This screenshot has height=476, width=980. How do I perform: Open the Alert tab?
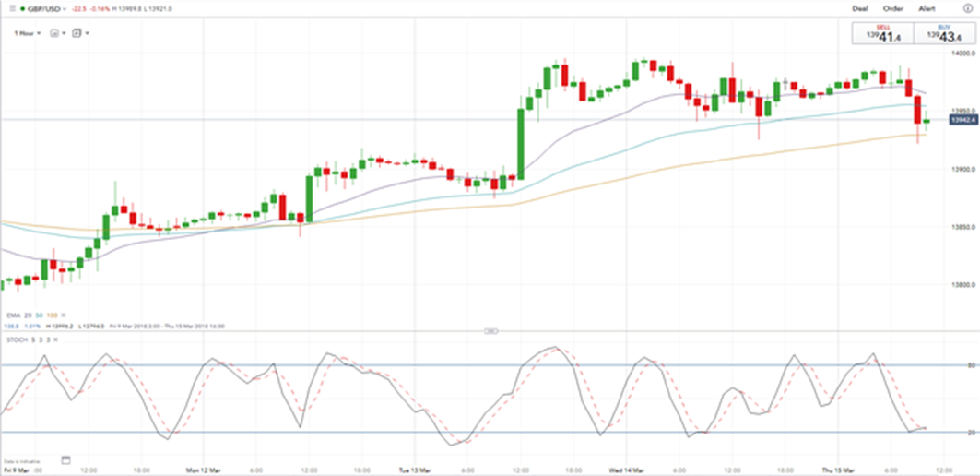[927, 8]
